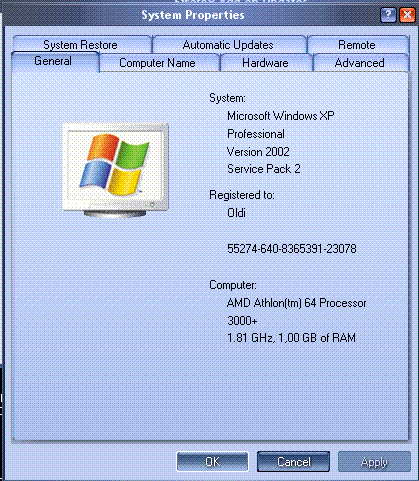Select the Remote tab
The image size is (419, 481).
(357, 44)
